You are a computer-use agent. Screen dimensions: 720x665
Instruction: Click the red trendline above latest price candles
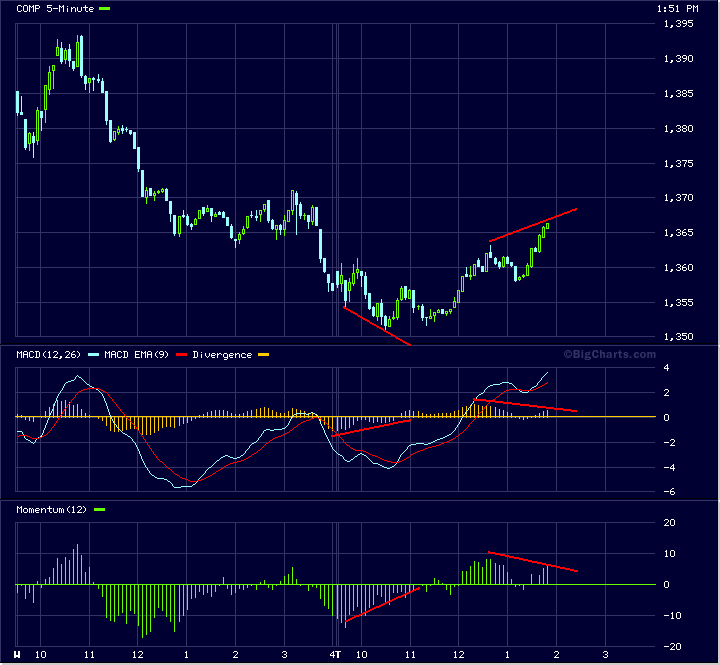[x=533, y=225]
